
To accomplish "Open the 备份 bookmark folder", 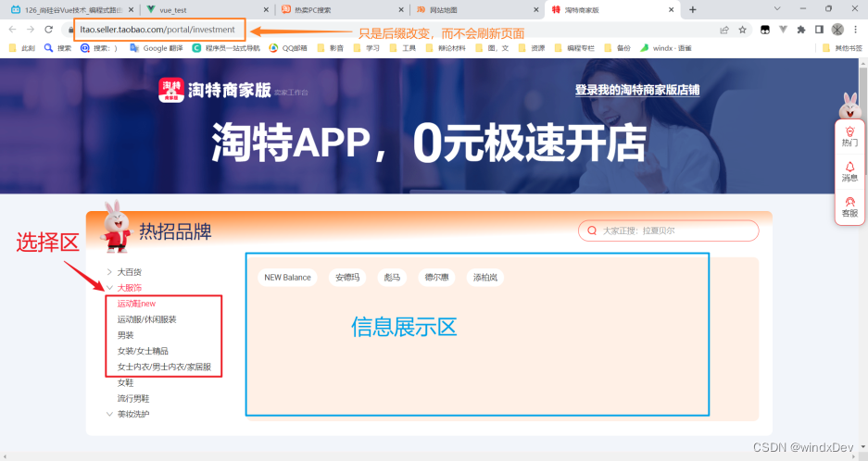I will point(617,48).
